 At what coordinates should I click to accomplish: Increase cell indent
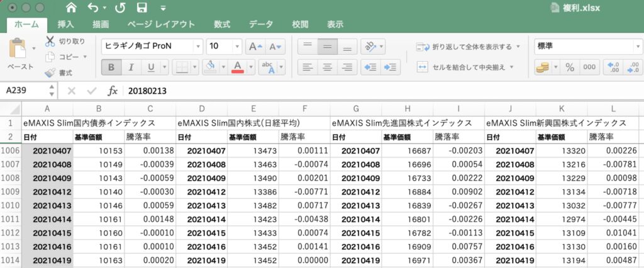[391, 67]
